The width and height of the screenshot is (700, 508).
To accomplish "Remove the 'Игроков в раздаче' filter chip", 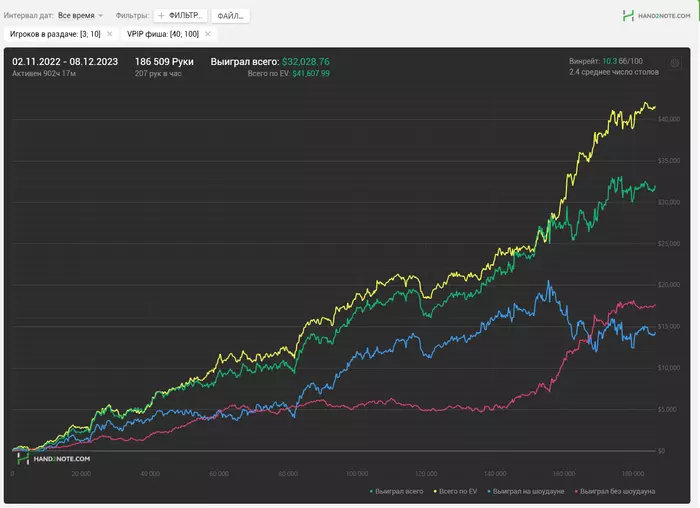I will coord(109,34).
